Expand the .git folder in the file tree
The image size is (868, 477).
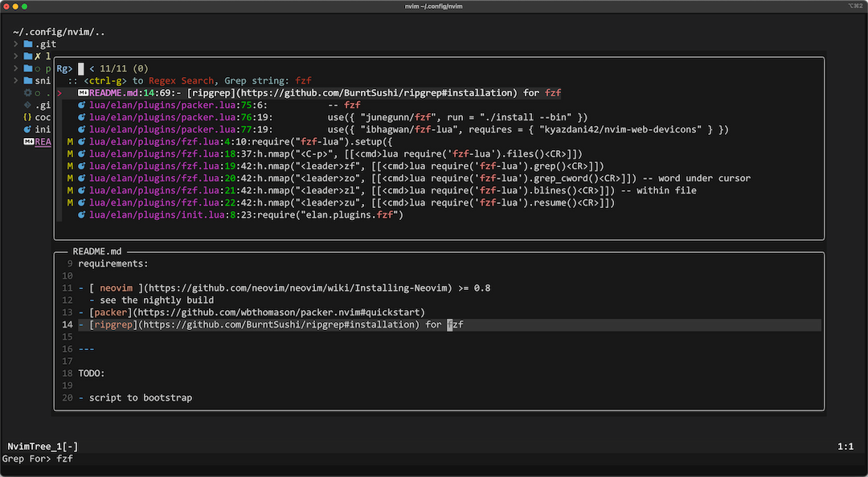pyautogui.click(x=16, y=44)
